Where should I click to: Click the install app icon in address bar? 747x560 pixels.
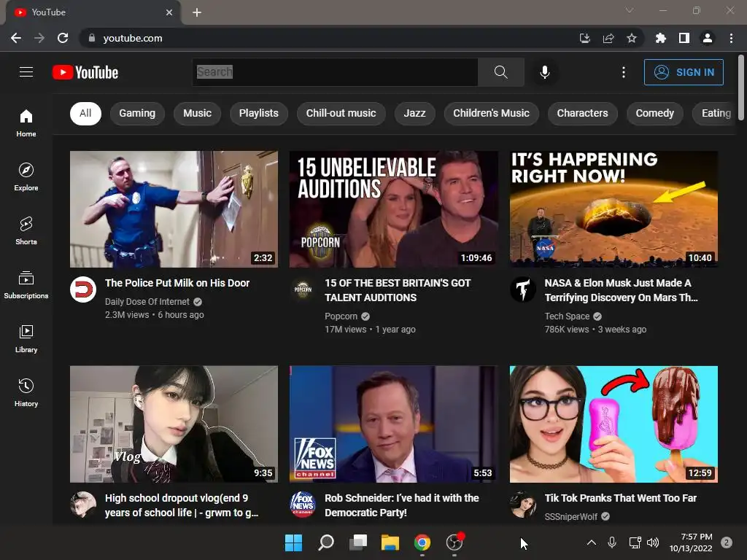(584, 38)
